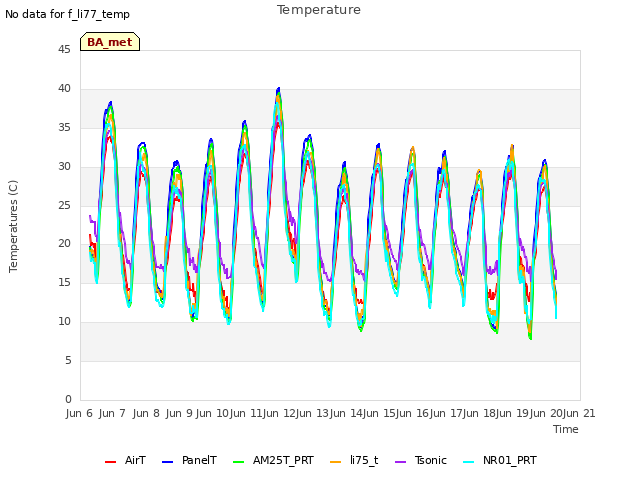Click the Tsonic purple legend swatch
The height and width of the screenshot is (480, 640).
tap(400, 462)
